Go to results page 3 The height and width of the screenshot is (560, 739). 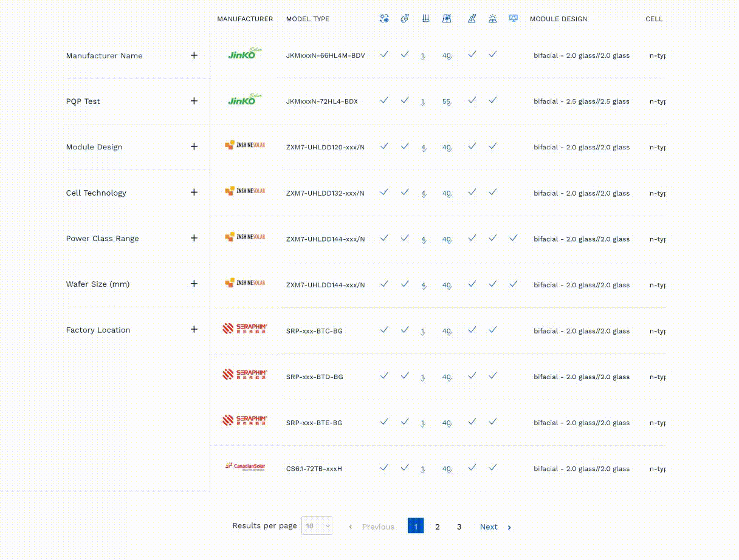(459, 527)
